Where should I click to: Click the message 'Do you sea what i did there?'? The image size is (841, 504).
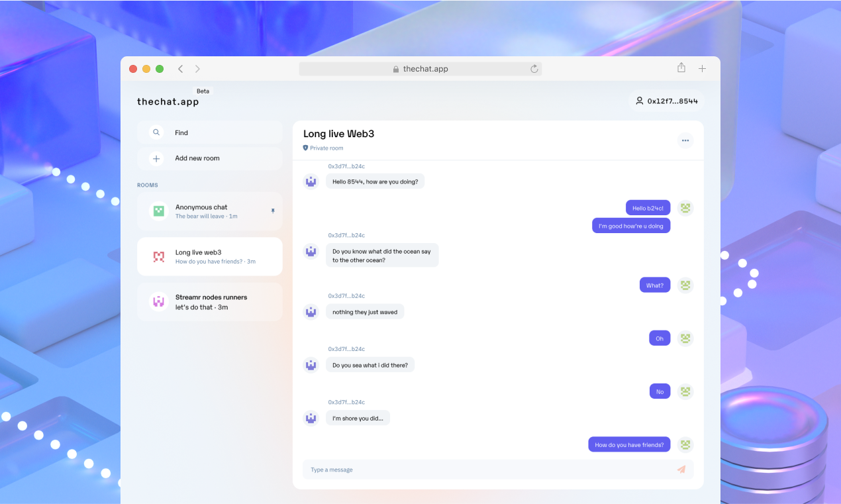click(370, 365)
